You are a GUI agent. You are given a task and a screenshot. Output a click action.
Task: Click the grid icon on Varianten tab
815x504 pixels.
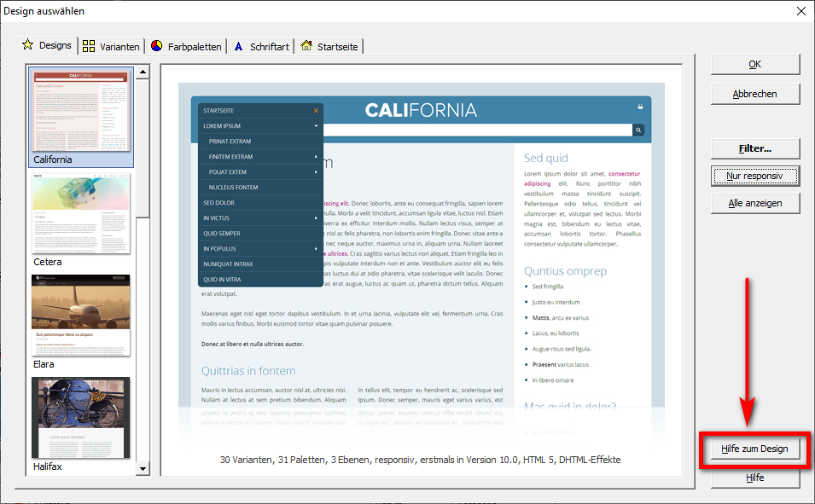tap(89, 46)
